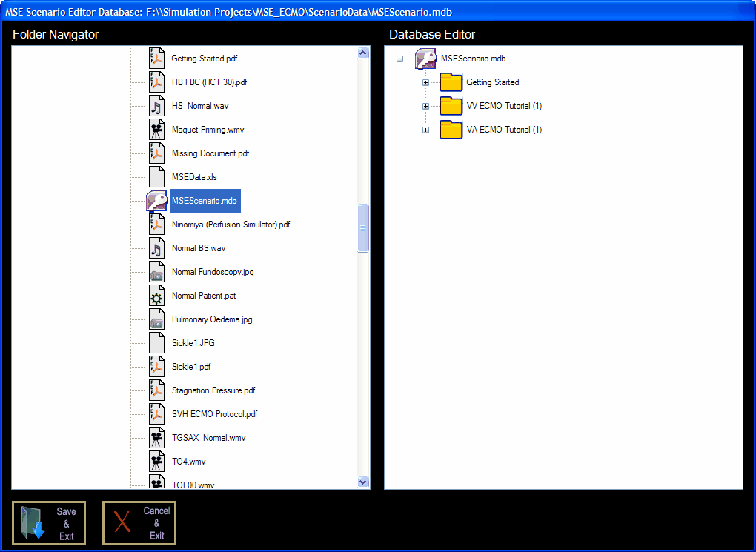
Task: Select the file name Normal Fundoscopy.jpg
Action: tap(213, 272)
